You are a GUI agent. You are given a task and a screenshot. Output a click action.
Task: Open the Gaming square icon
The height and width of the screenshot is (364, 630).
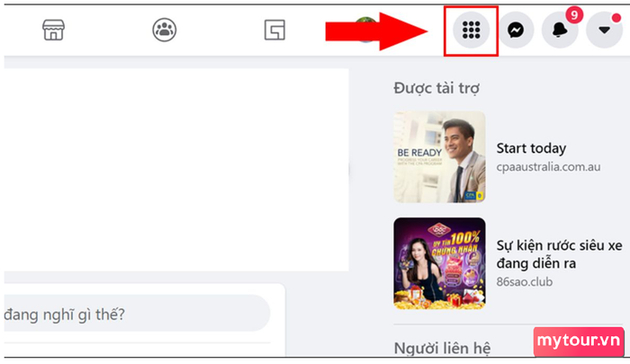(x=274, y=30)
